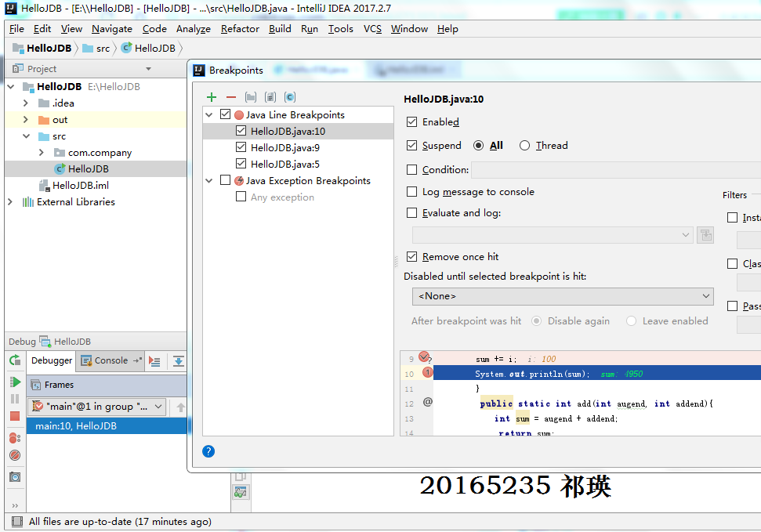The width and height of the screenshot is (761, 532).
Task: Collapse Java Exception Breakpoints group
Action: (x=209, y=180)
